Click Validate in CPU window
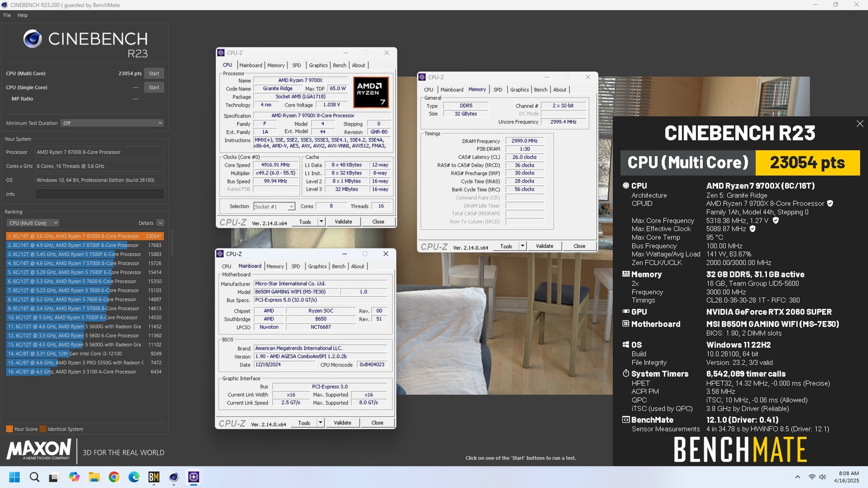The width and height of the screenshot is (868, 488). pos(343,222)
